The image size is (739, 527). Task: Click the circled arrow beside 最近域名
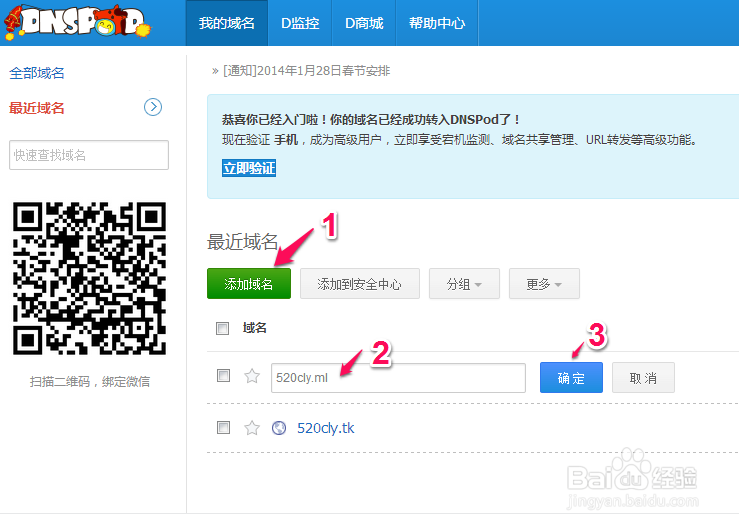tap(153, 107)
